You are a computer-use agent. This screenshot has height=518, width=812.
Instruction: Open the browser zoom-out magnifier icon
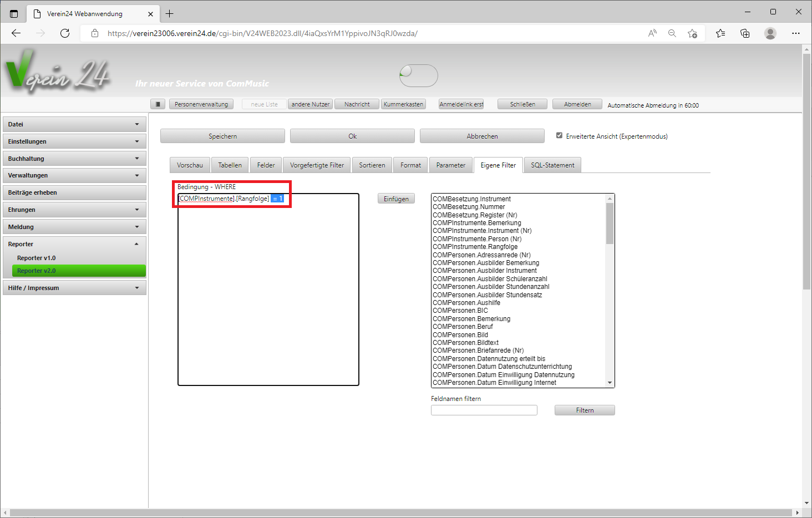coord(672,33)
